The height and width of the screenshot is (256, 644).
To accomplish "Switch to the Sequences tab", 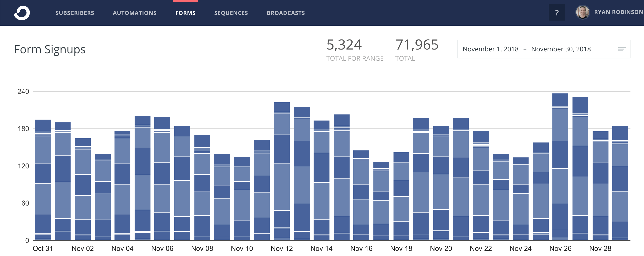I will (x=231, y=13).
